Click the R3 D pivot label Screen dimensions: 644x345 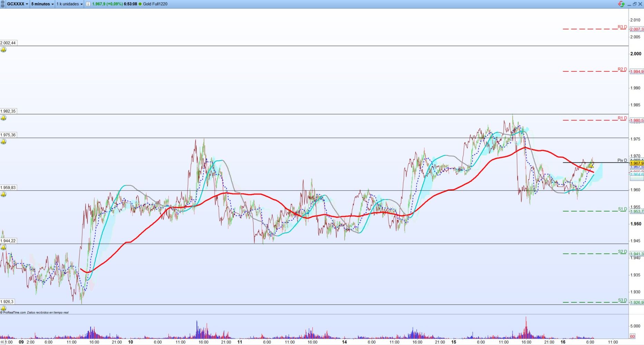(x=622, y=27)
